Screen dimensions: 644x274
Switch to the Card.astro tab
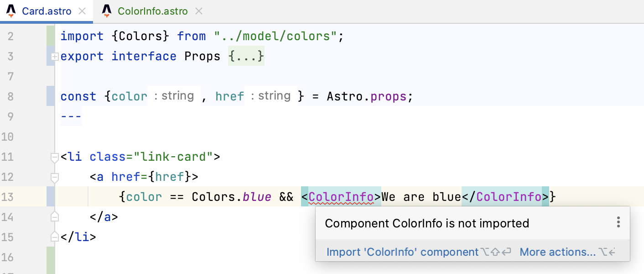47,11
